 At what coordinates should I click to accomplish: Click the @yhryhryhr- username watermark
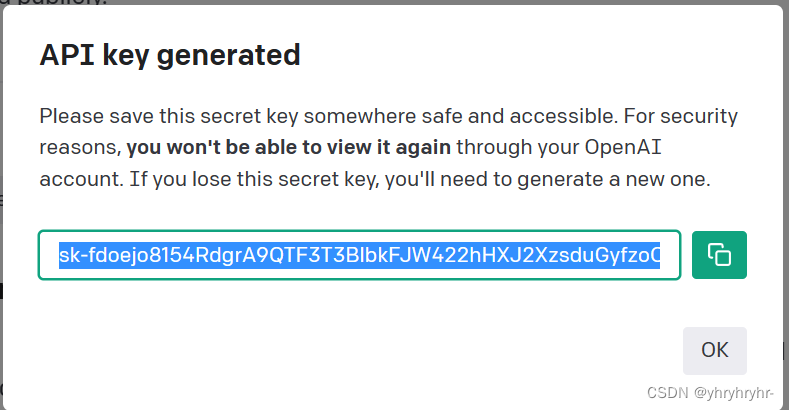pyautogui.click(x=733, y=393)
